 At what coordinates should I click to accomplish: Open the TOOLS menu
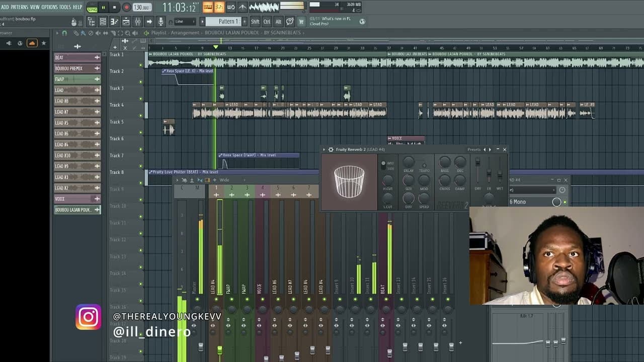(x=65, y=7)
